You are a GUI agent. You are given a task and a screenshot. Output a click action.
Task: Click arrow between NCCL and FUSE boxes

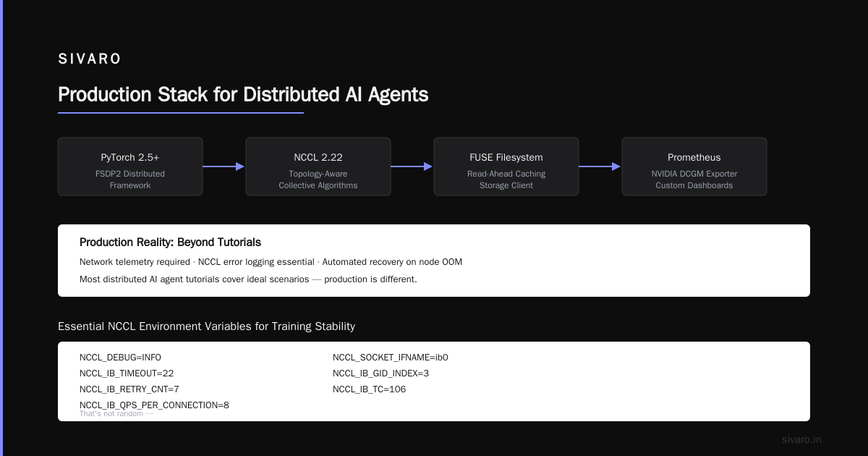412,166
